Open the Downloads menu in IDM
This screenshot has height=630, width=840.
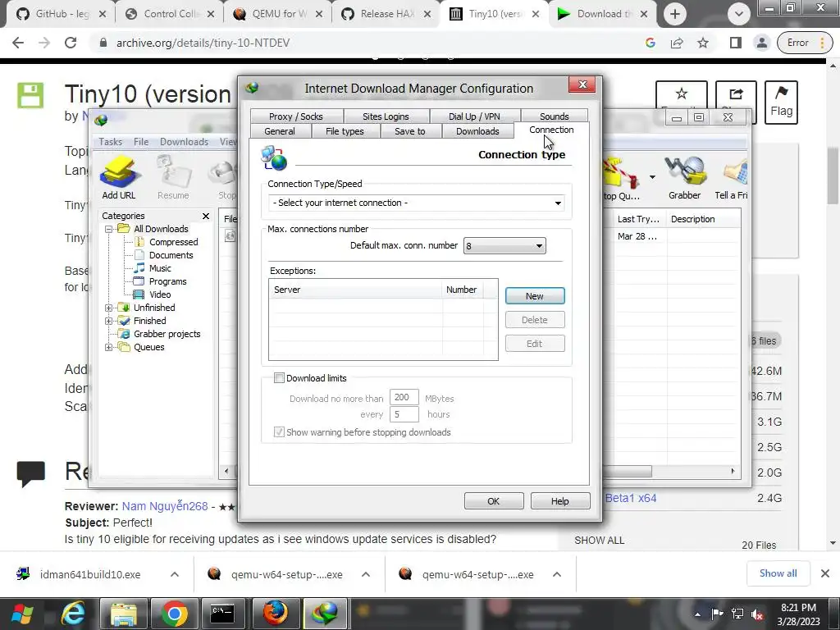[184, 142]
